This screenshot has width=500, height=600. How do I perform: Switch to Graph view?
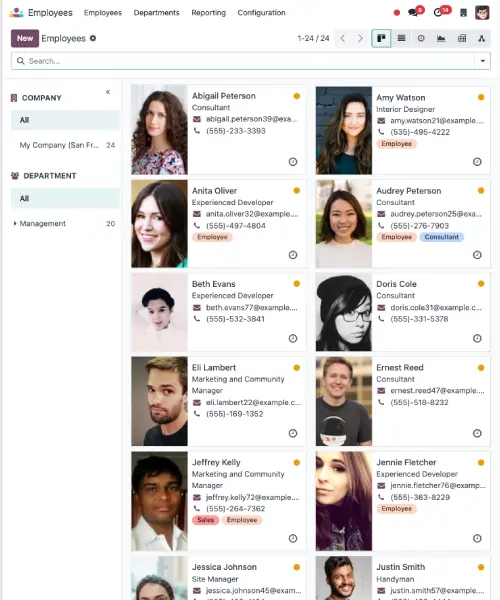tap(441, 38)
